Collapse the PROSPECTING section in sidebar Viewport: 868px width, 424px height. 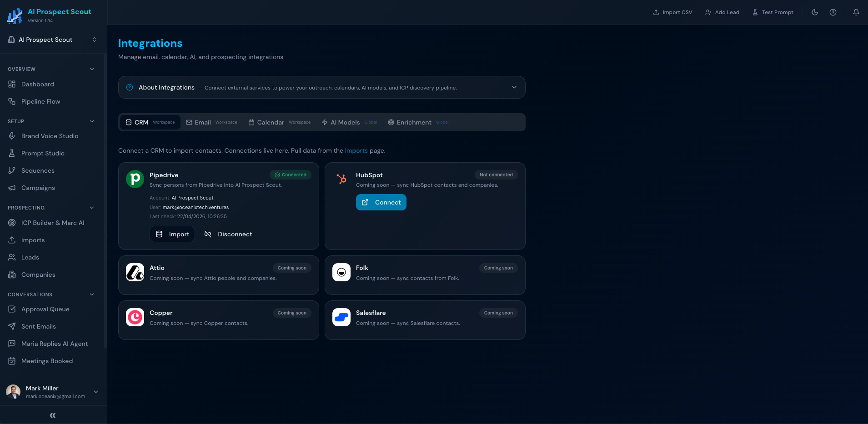tap(92, 208)
